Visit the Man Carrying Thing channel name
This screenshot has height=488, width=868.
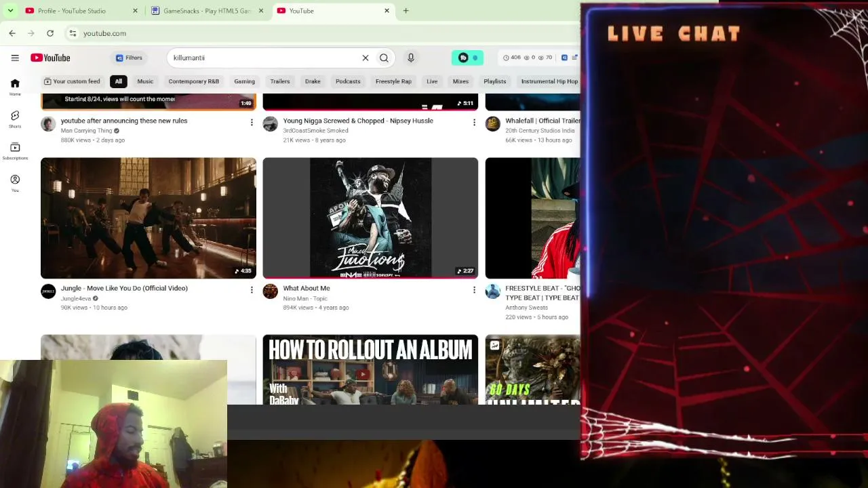(86, 131)
